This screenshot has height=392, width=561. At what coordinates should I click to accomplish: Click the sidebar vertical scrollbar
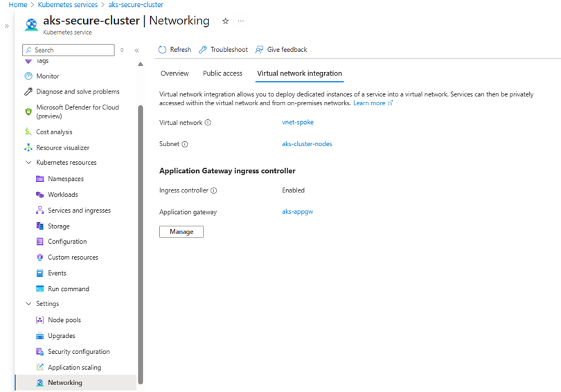click(140, 244)
